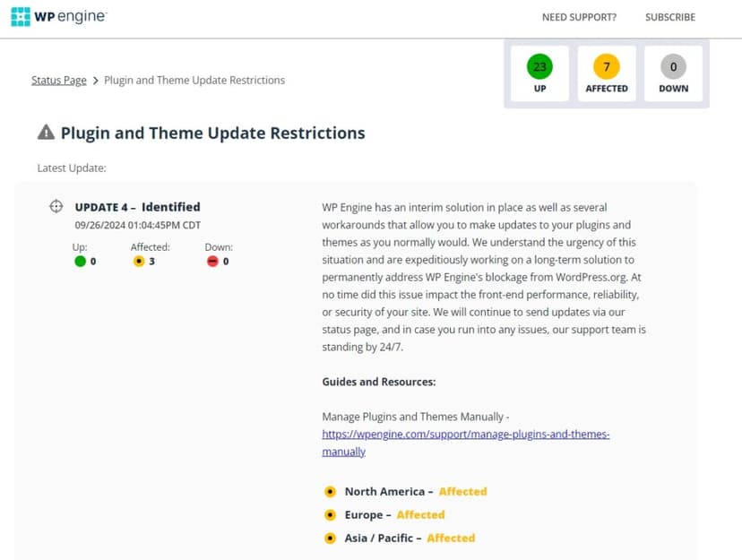Go back to Status Page breadcrumb

pos(58,81)
